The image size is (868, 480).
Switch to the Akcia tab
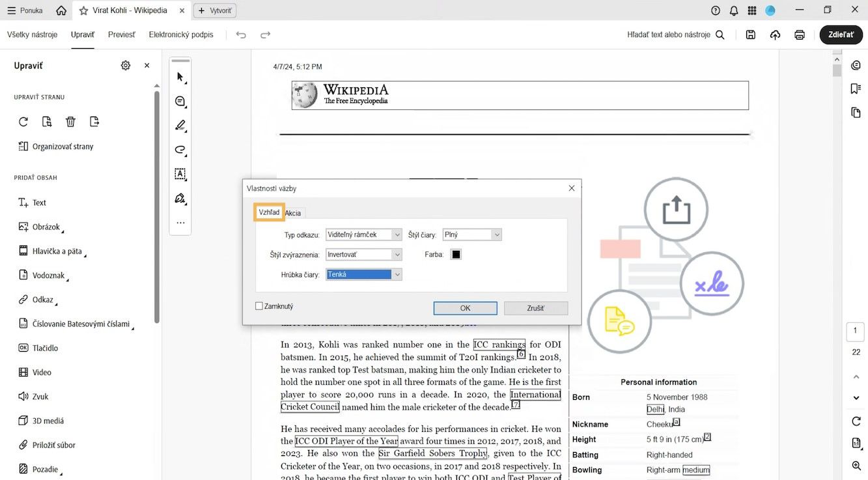pyautogui.click(x=293, y=213)
